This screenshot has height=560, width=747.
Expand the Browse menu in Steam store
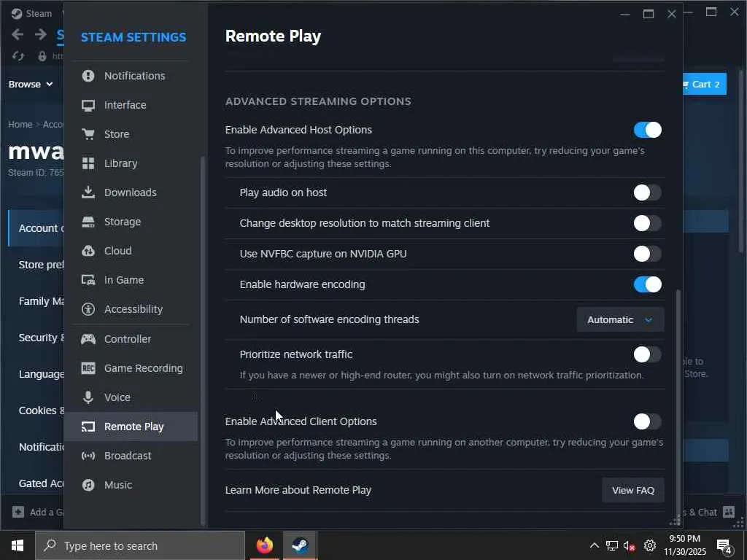pyautogui.click(x=31, y=85)
